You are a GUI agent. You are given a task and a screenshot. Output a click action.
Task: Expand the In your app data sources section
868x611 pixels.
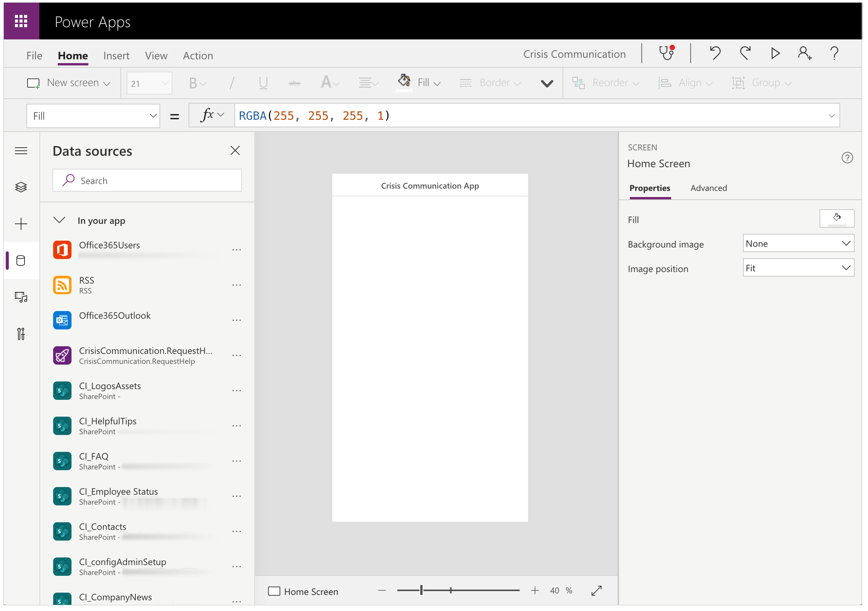coord(60,220)
